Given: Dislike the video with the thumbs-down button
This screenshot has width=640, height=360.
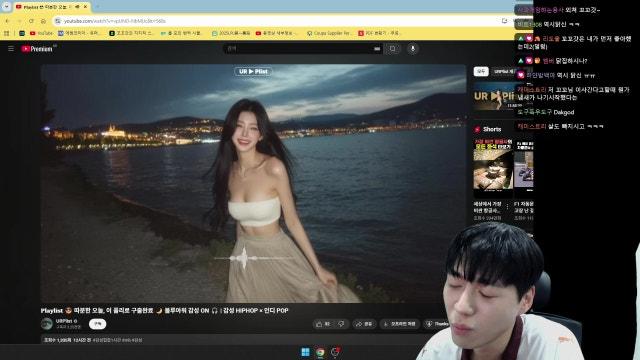Looking at the screenshot, I should (x=341, y=324).
